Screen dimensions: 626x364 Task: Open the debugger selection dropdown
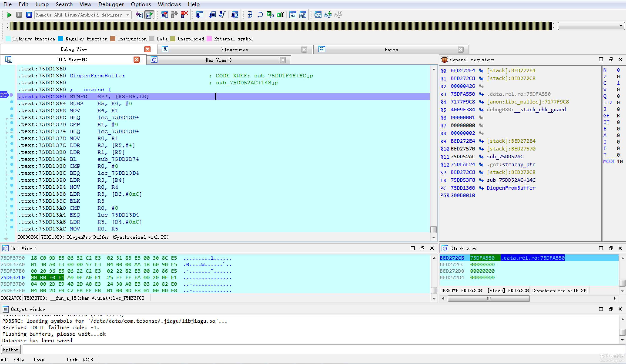pos(128,15)
